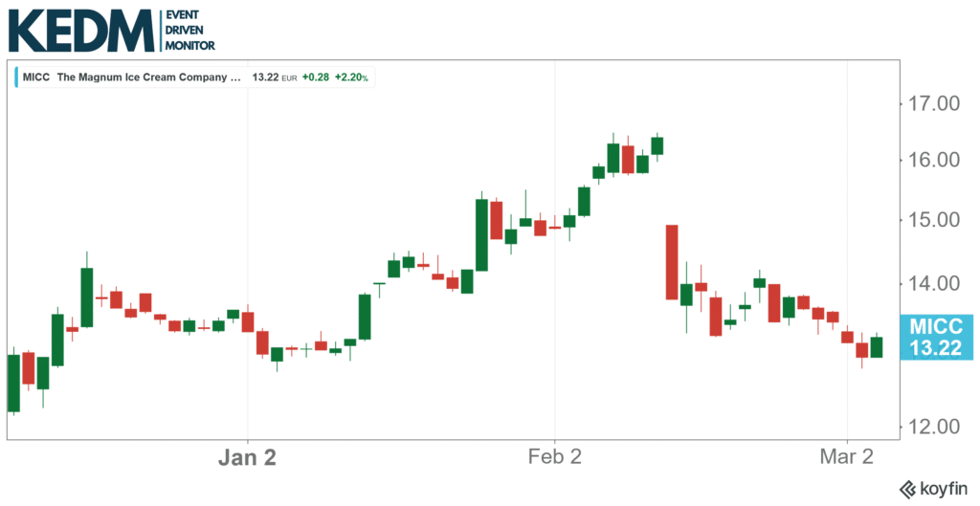Click the 15.00 price axis label
This screenshot has height=506, width=980.
point(935,220)
